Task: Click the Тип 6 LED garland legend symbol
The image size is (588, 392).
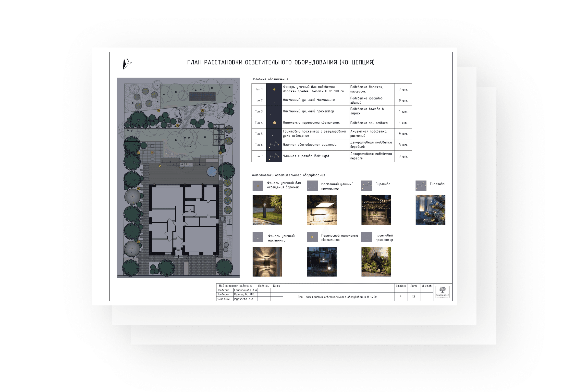Action: click(x=274, y=145)
